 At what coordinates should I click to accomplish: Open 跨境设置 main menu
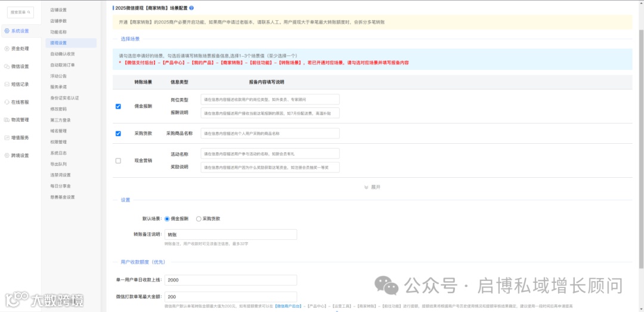(20, 155)
